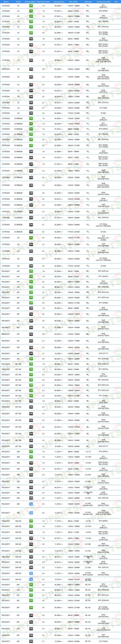Click the diesel ON icon in the 508 SW 2.0 BlueHDi 180 row
The image size is (121, 644).
coord(31,562)
